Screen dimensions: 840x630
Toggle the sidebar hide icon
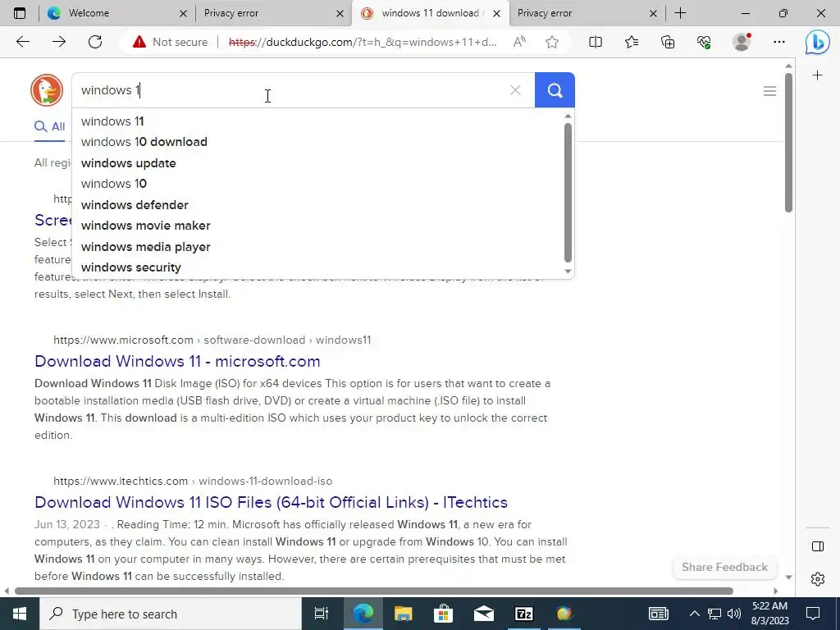[818, 546]
